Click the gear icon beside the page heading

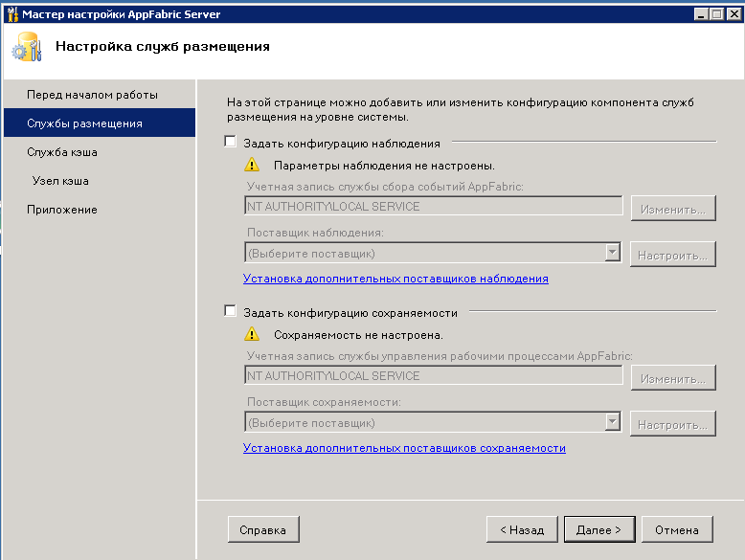pyautogui.click(x=26, y=48)
